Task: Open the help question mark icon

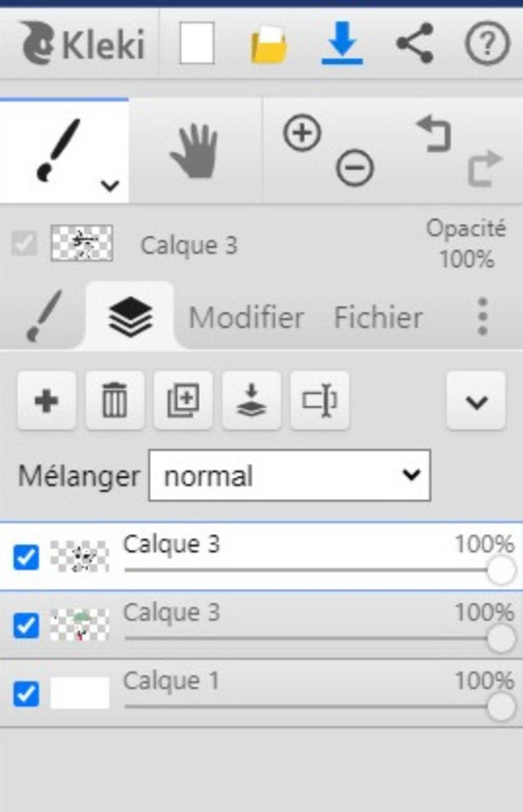Action: [x=487, y=43]
